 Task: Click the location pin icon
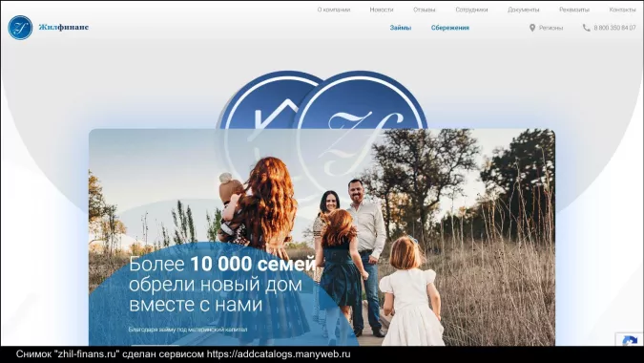click(532, 28)
